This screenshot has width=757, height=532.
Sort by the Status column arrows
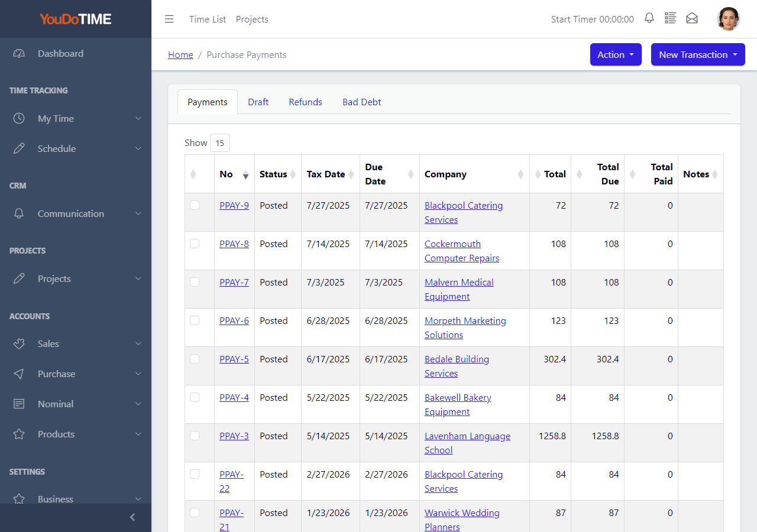293,174
